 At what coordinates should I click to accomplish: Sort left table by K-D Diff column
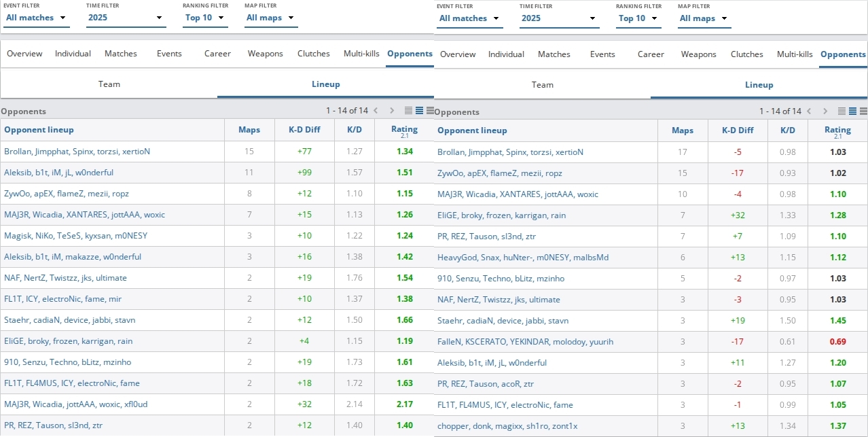[304, 130]
